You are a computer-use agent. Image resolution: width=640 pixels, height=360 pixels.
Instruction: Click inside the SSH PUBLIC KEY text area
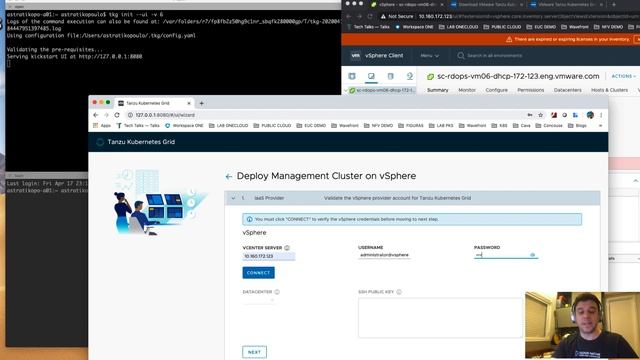[440, 318]
